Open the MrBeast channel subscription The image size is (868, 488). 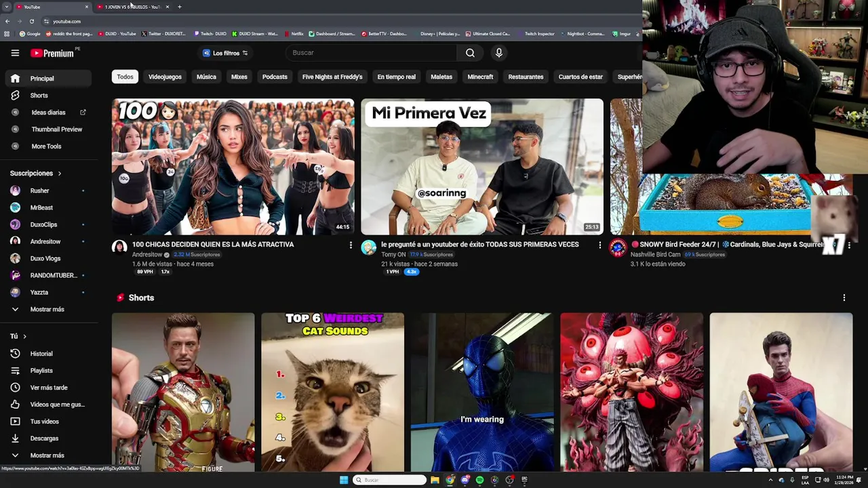pyautogui.click(x=47, y=208)
